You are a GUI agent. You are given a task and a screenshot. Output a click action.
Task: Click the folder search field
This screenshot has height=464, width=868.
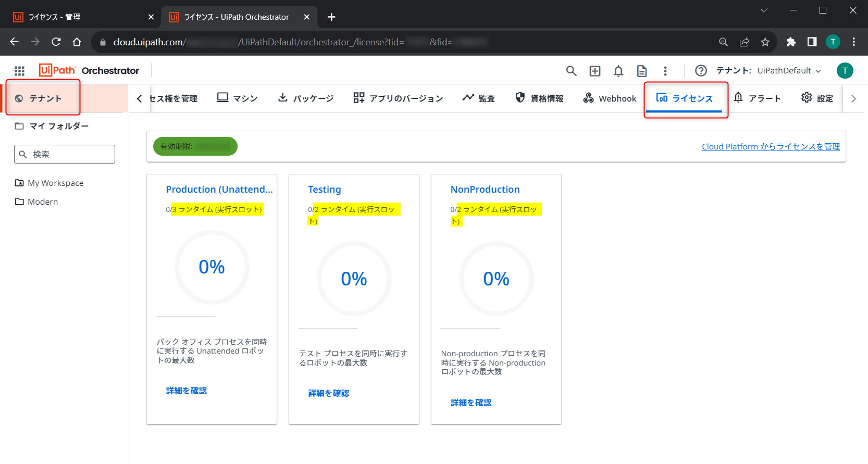click(x=65, y=154)
